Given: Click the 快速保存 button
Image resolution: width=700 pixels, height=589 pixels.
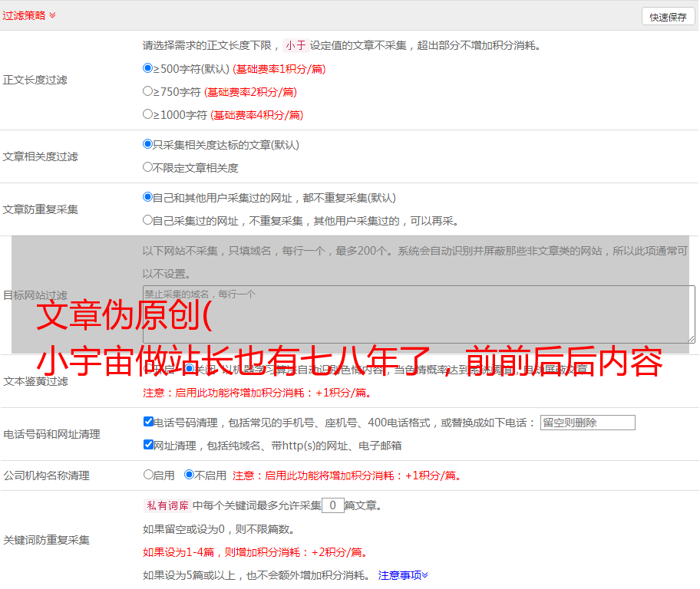Looking at the screenshot, I should (668, 17).
